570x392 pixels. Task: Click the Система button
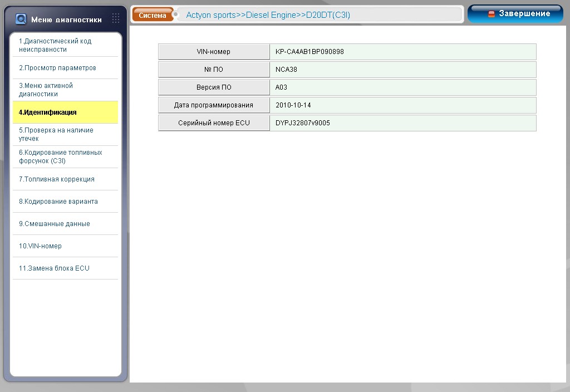tap(153, 15)
